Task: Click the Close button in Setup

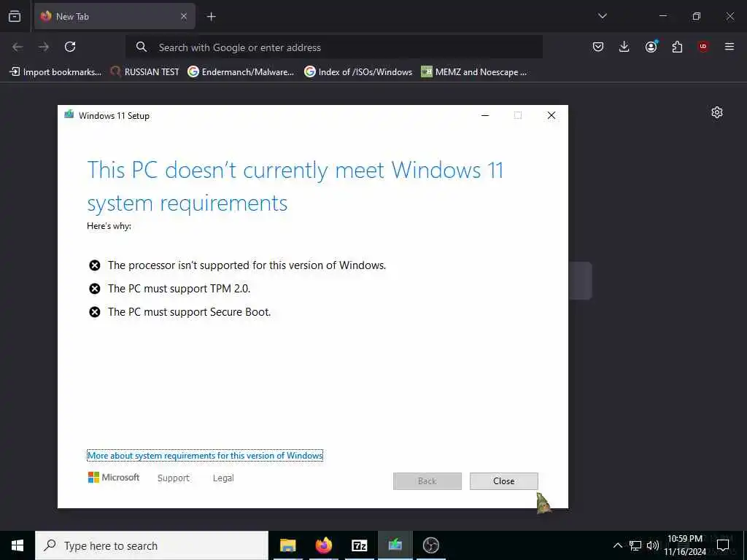Action: (503, 481)
